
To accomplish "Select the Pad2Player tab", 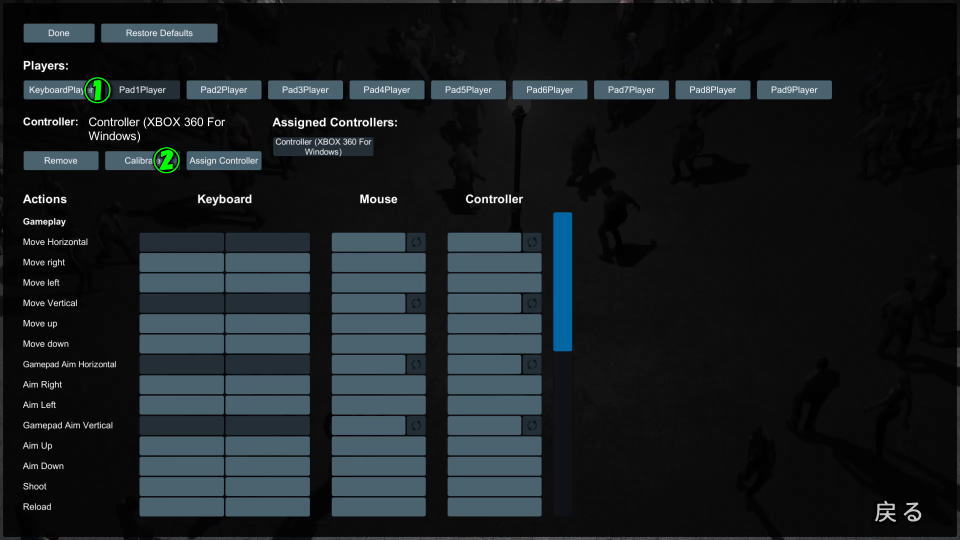I will (x=223, y=90).
